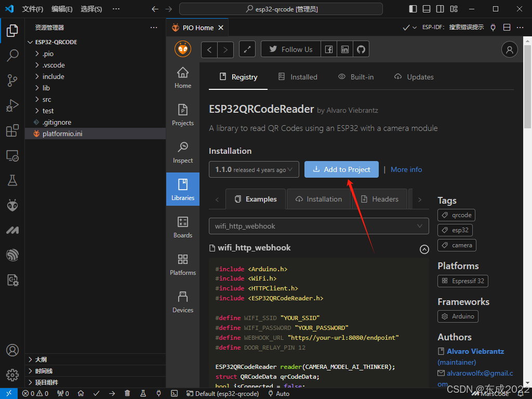Expand the src folder
532x399 pixels.
point(96,99)
